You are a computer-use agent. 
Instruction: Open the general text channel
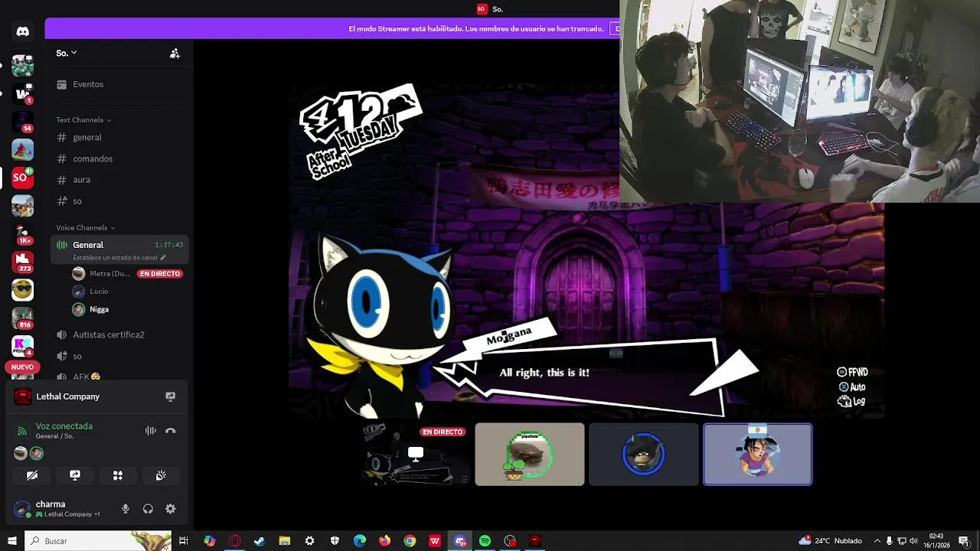[119, 138]
